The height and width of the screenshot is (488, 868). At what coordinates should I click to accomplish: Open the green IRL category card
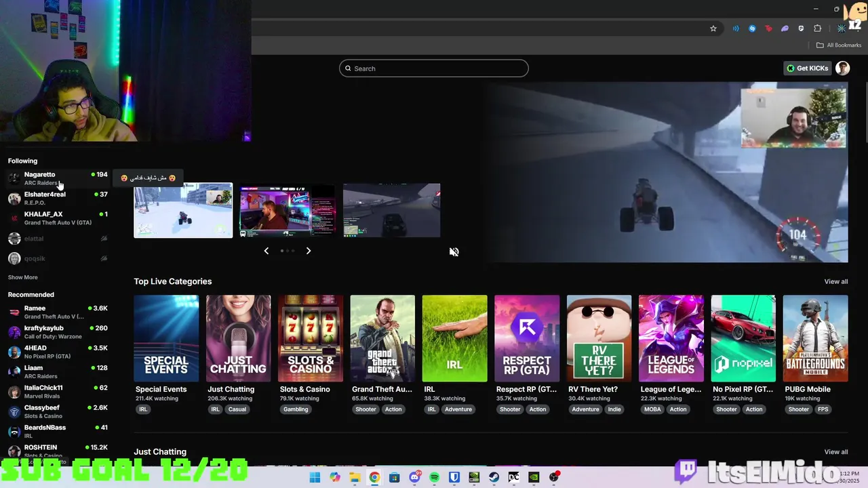click(x=454, y=338)
